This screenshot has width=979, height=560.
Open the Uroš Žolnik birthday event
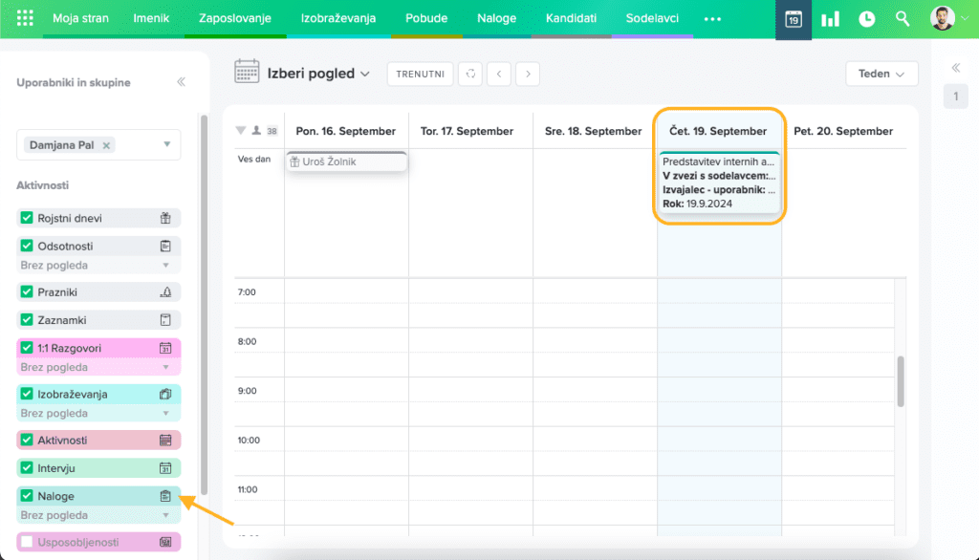(346, 162)
